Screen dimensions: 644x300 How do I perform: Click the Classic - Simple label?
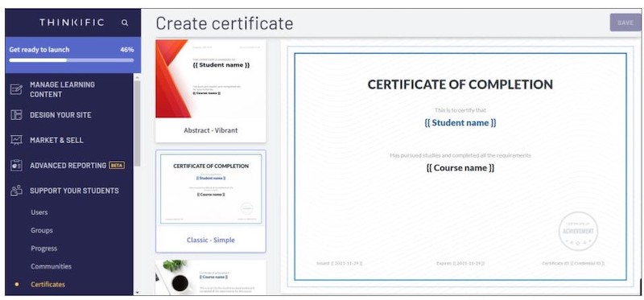[211, 240]
